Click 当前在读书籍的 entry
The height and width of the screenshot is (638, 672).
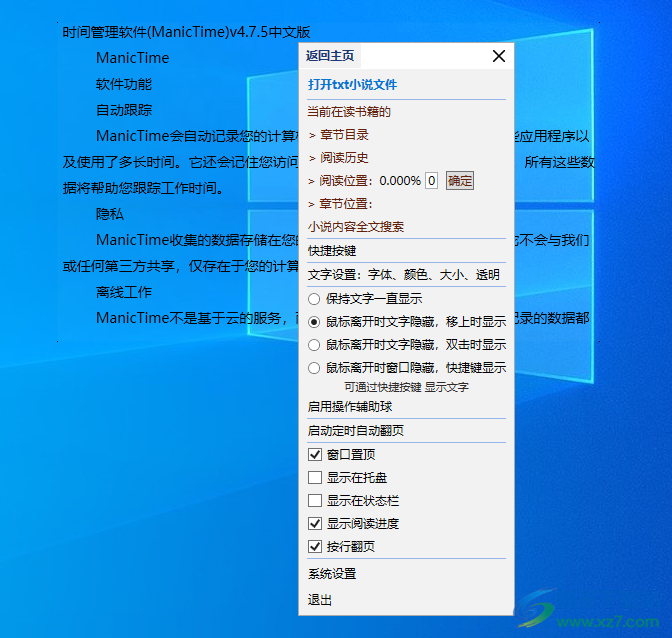pyautogui.click(x=349, y=112)
